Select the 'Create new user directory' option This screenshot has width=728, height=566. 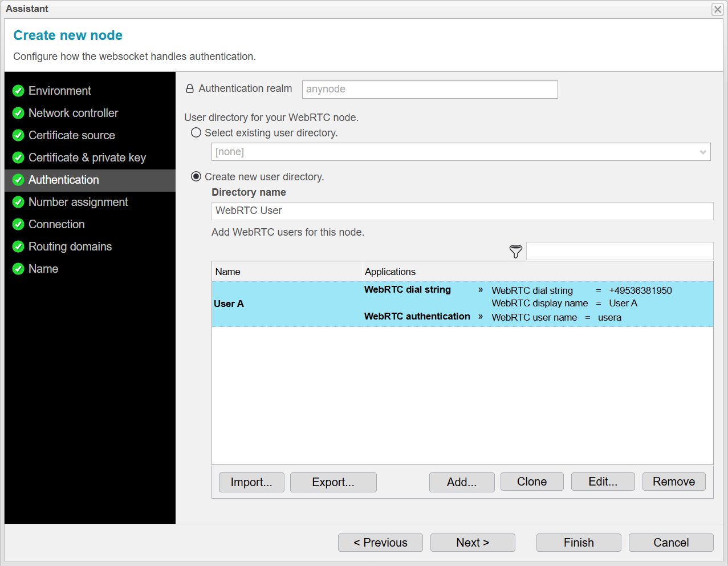(196, 176)
